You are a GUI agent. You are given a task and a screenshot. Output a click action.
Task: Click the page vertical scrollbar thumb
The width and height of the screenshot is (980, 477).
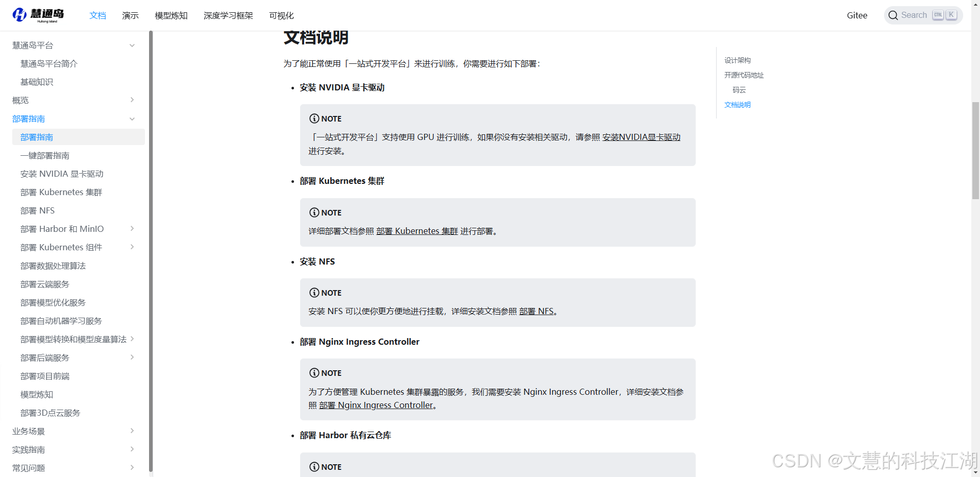[x=975, y=150]
